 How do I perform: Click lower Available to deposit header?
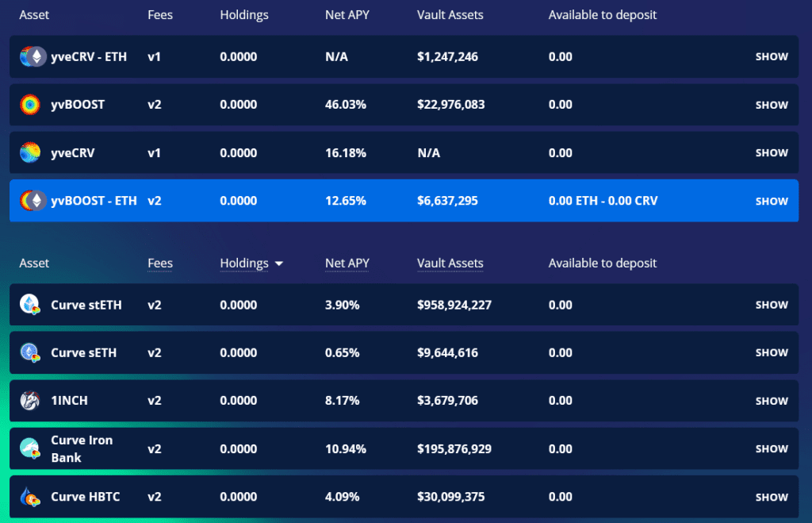click(603, 263)
